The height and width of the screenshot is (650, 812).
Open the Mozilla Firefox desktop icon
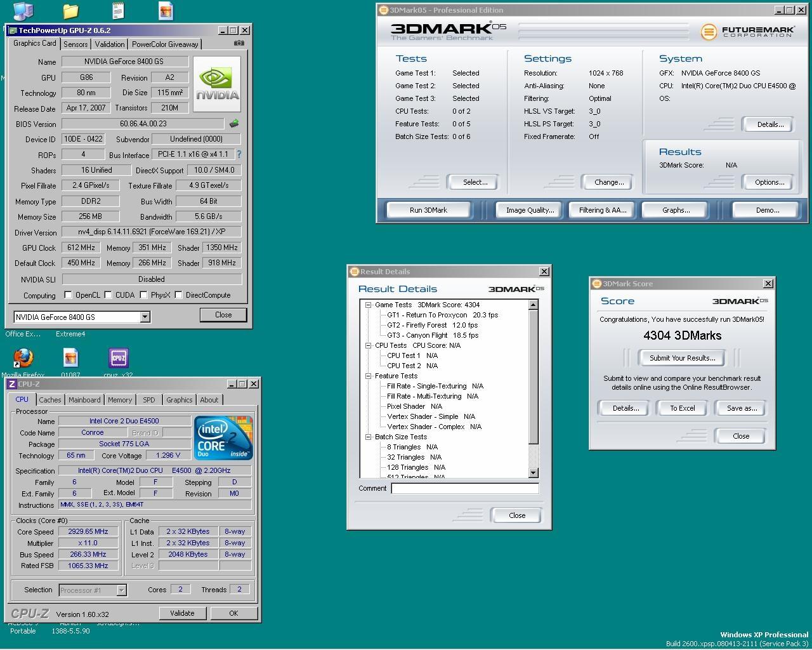click(23, 358)
